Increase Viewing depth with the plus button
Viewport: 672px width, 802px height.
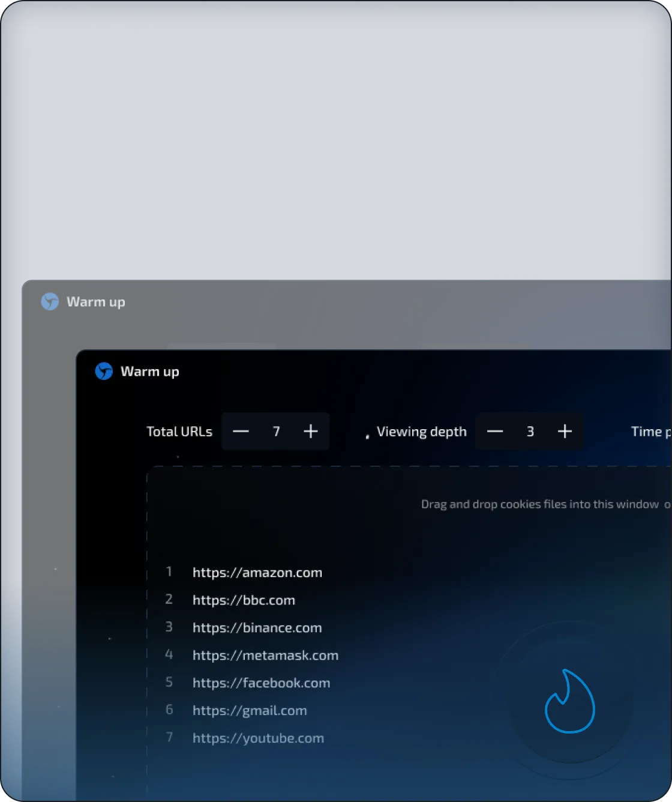[x=565, y=432]
